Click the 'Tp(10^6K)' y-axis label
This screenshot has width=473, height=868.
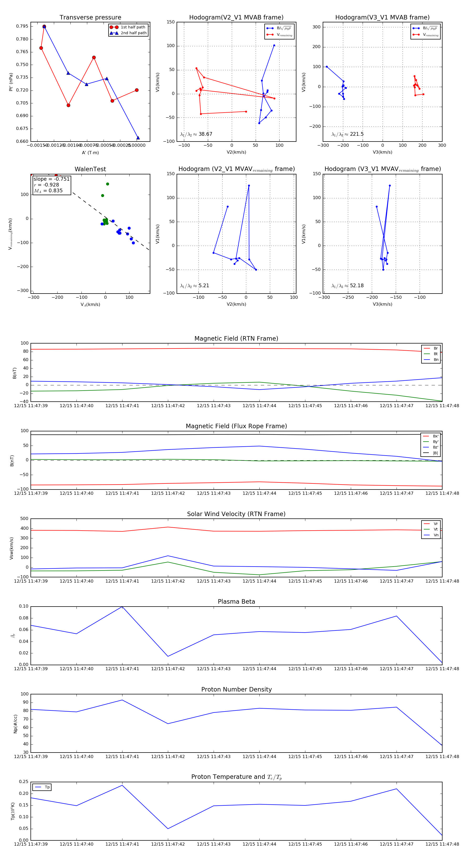click(x=13, y=811)
